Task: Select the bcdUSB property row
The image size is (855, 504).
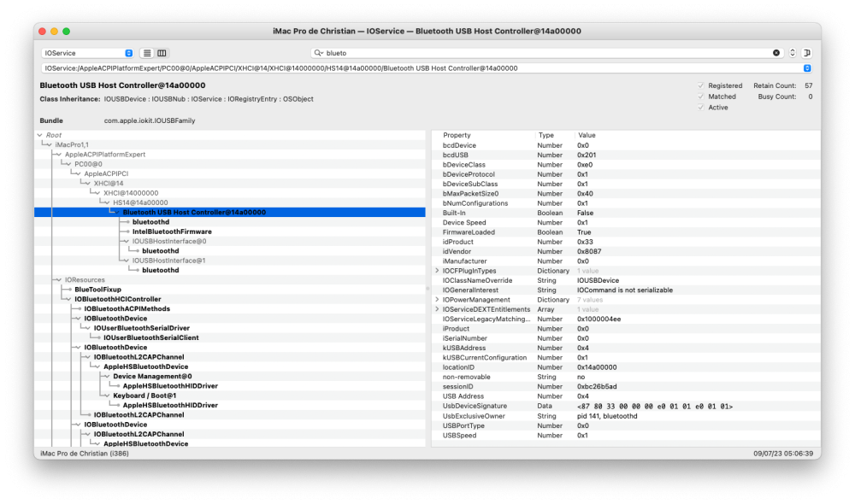Action: [626, 155]
